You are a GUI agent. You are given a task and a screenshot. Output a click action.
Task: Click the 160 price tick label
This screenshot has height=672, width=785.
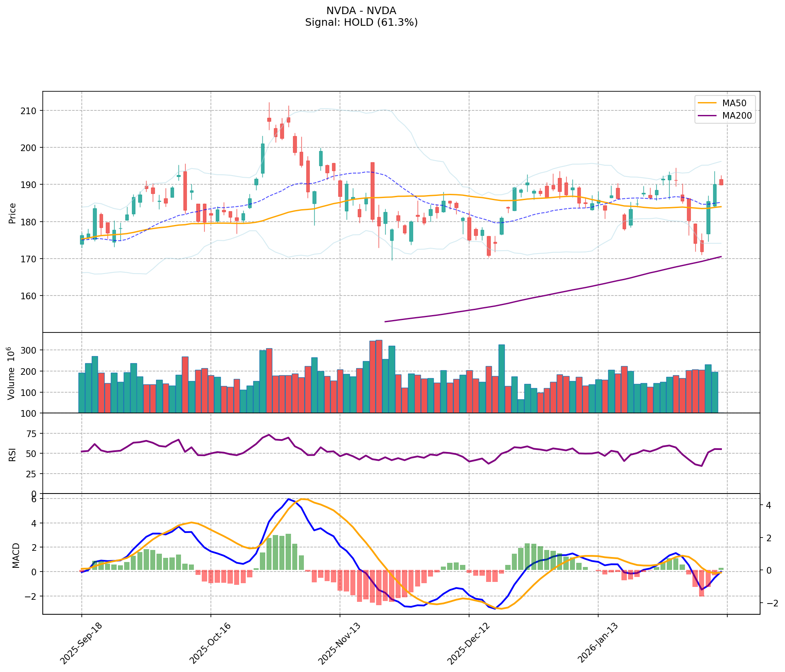30,296
